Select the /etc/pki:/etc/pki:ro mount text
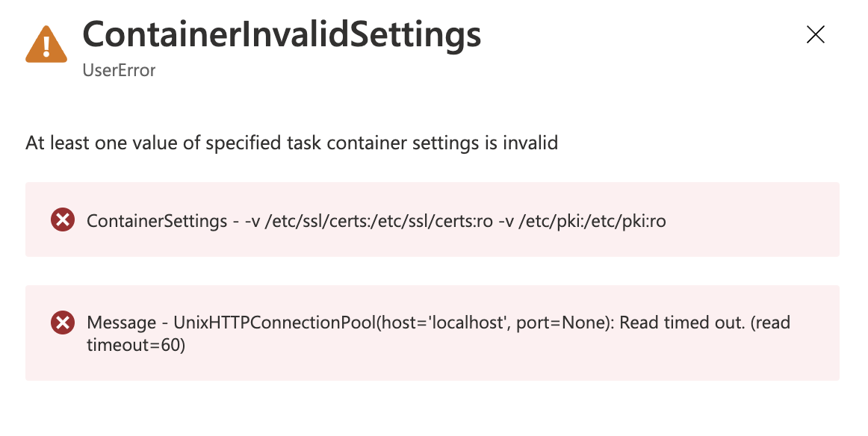The height and width of the screenshot is (436, 868). [592, 221]
